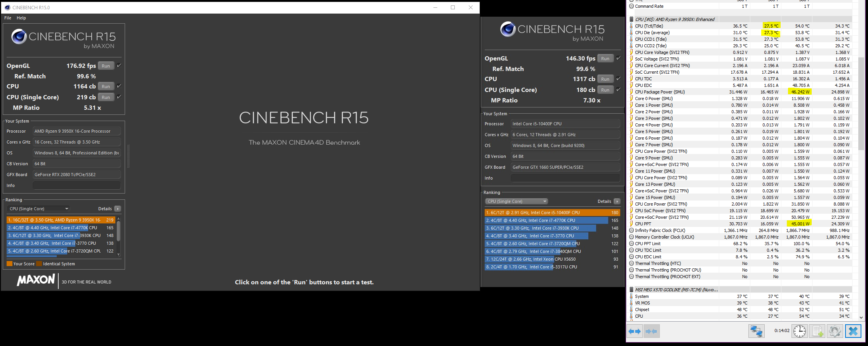The width and height of the screenshot is (868, 346).
Task: Click highlighted 46.242 W Package Power value
Action: [x=800, y=92]
